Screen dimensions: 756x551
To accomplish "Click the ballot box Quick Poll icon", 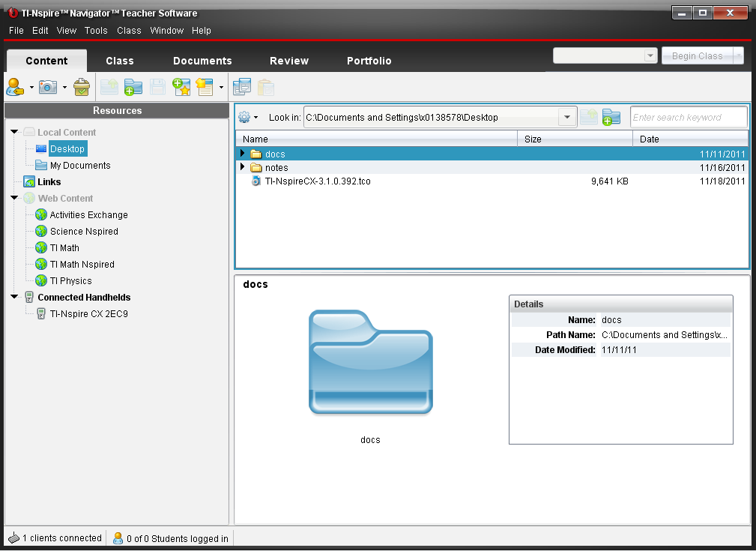I will pos(82,87).
